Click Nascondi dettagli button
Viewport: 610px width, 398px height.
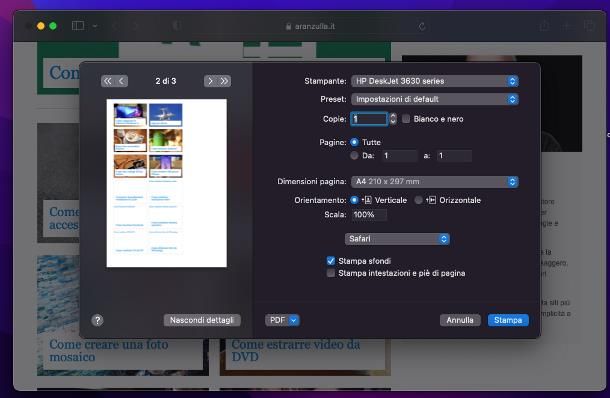(202, 320)
